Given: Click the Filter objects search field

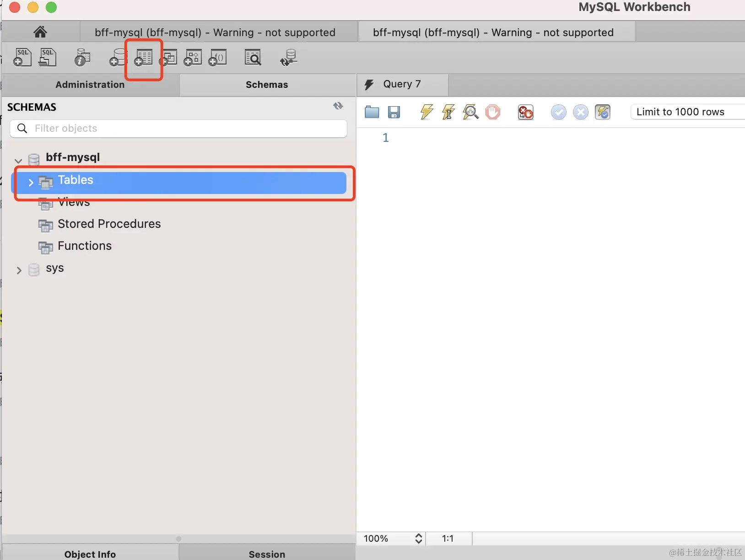Looking at the screenshot, I should [x=178, y=129].
